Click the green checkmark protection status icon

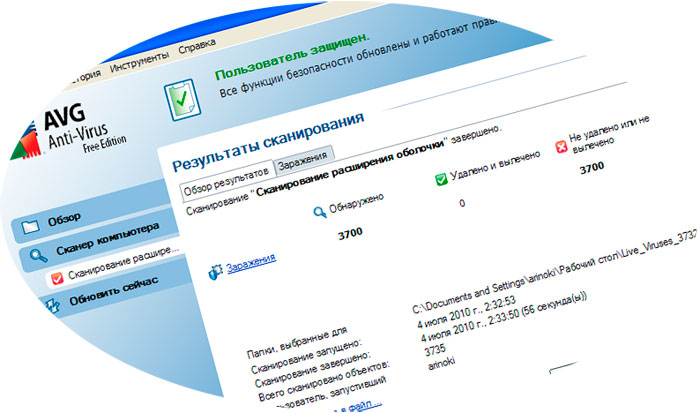click(x=181, y=99)
